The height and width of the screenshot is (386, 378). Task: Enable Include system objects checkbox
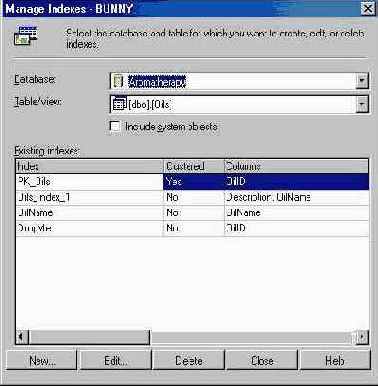coord(115,127)
